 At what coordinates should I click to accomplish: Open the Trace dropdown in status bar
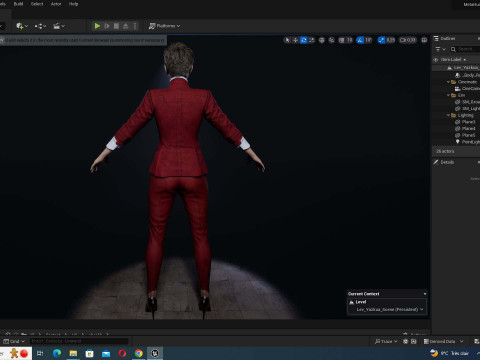pyautogui.click(x=386, y=341)
